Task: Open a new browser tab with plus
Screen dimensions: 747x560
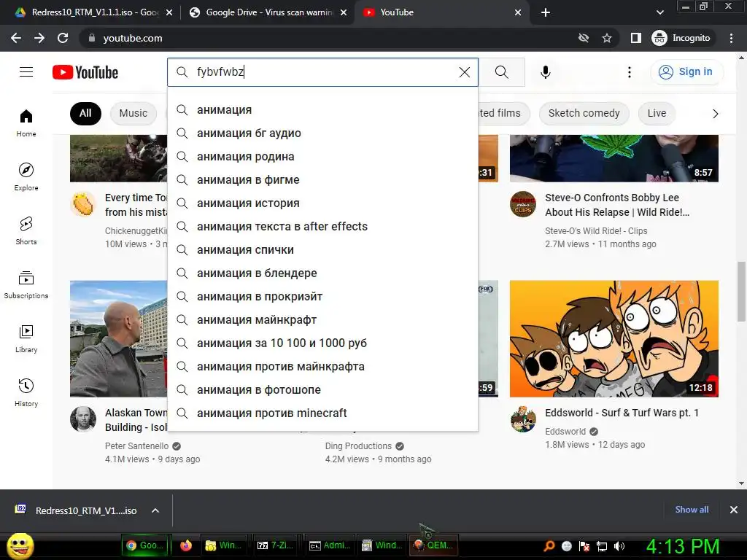Action: tap(546, 12)
